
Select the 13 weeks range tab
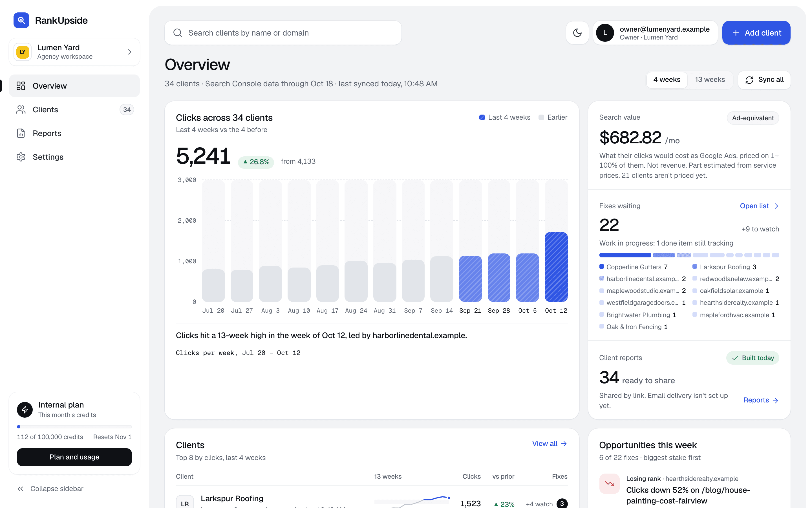click(x=710, y=80)
